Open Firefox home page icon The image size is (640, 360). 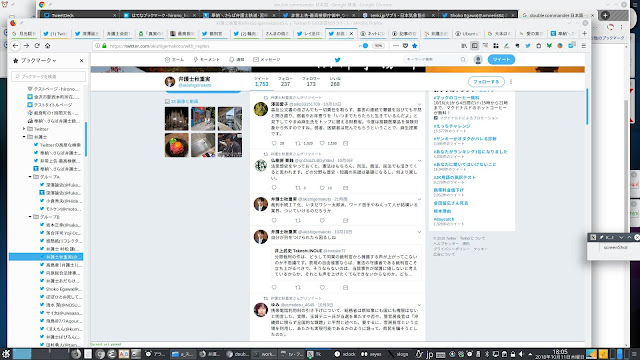[x=47, y=46]
